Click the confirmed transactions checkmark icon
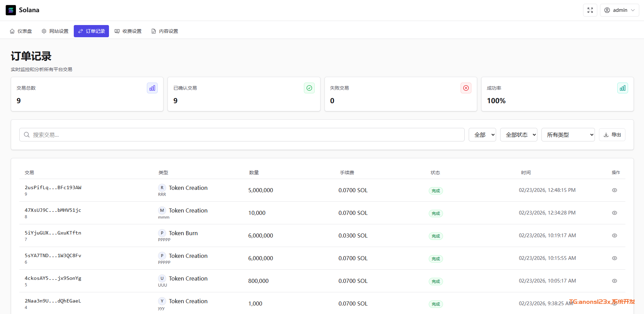Image resolution: width=644 pixels, height=314 pixels. pos(309,88)
